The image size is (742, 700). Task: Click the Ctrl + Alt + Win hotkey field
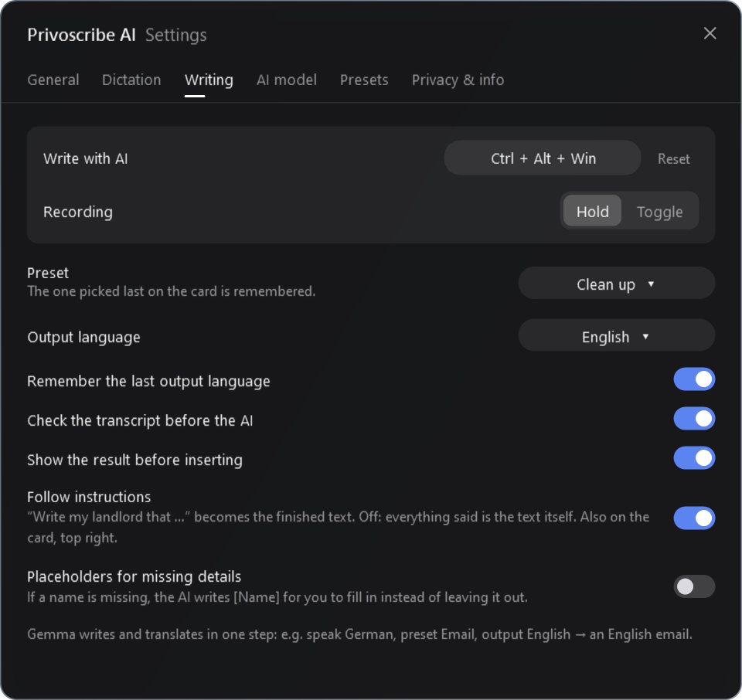coord(543,158)
